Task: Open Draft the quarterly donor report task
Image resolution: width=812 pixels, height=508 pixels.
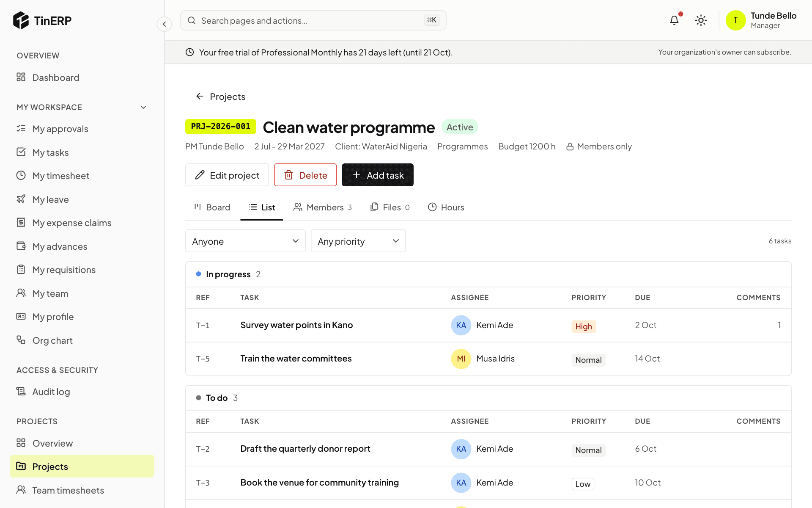Action: [x=305, y=449]
